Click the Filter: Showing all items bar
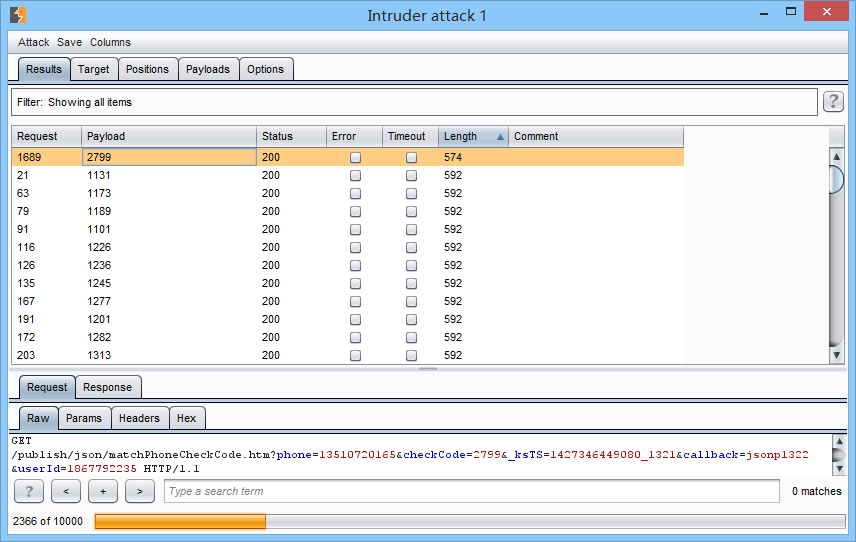Image resolution: width=856 pixels, height=542 pixels. point(414,102)
